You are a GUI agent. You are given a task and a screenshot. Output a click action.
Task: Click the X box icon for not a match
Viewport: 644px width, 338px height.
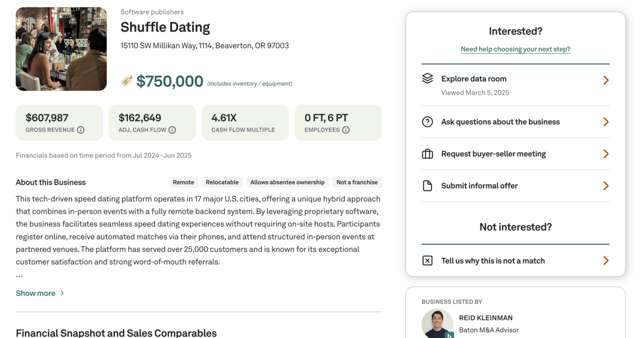427,261
